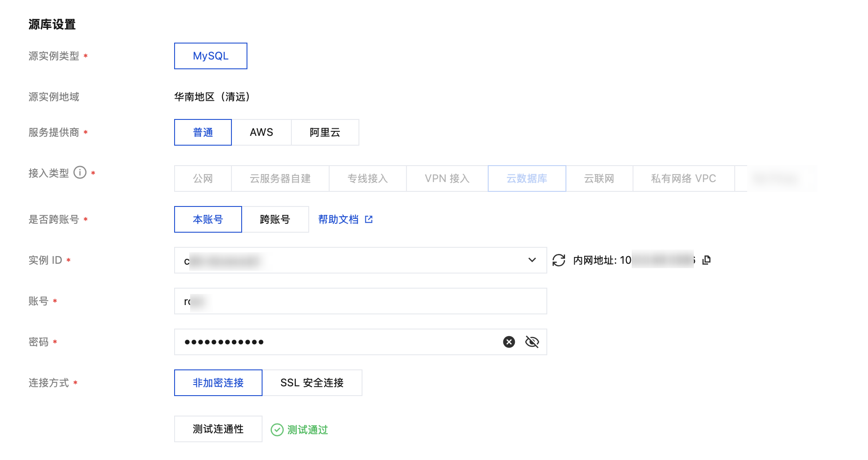Screen dimensions: 868x460
Task: Click the info icon beside 接入类型
Action: 80,172
